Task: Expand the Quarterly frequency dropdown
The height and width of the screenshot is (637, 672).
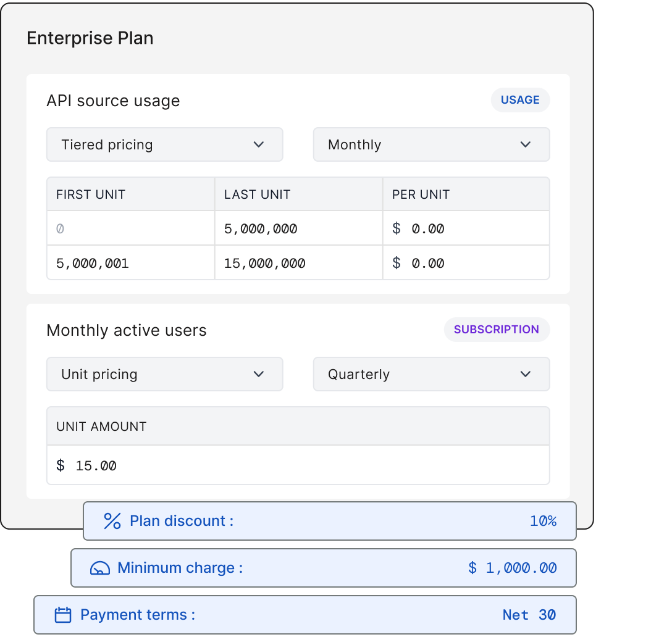Action: [x=431, y=374]
